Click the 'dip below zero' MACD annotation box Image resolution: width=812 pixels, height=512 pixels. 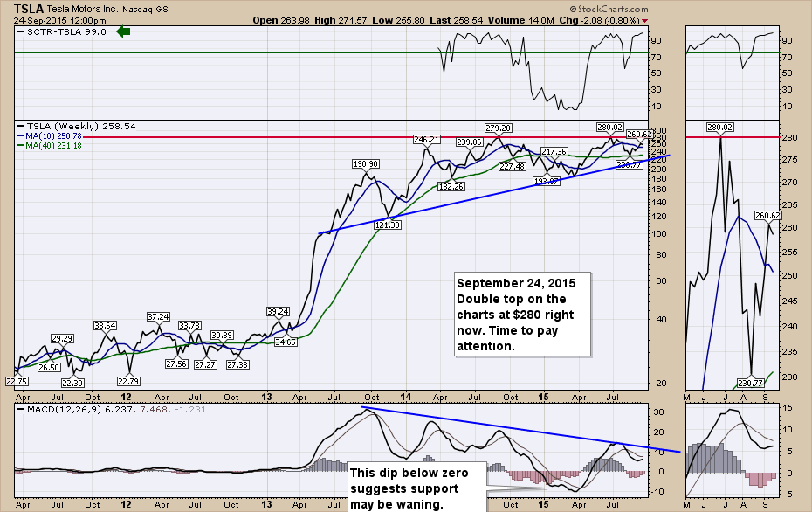pos(416,488)
